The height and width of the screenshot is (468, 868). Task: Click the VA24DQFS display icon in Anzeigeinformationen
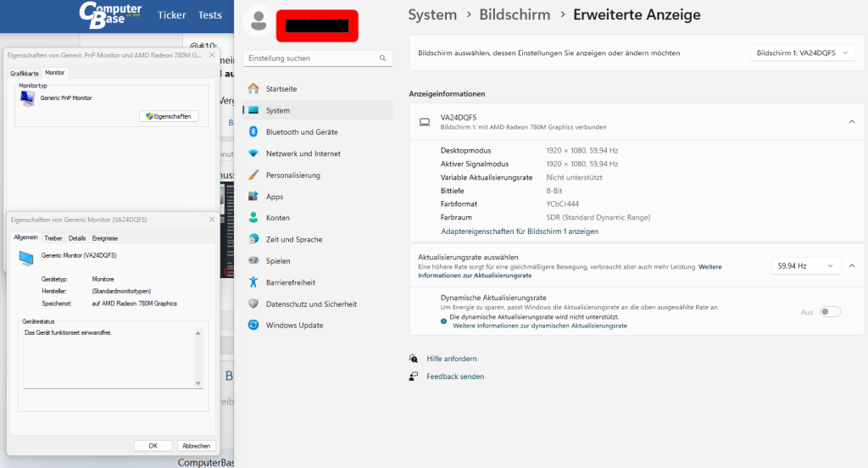425,122
